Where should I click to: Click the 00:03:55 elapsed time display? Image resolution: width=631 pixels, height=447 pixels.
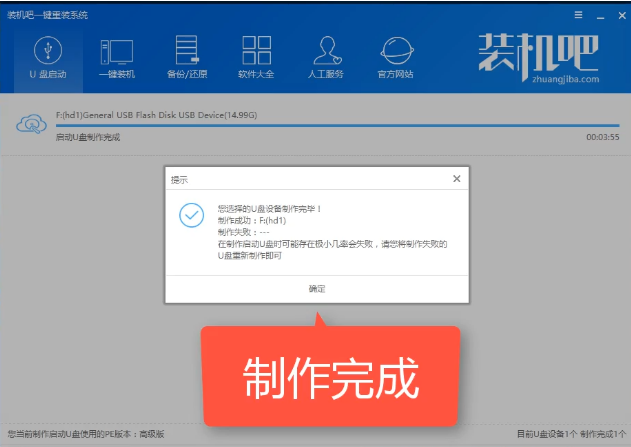602,136
